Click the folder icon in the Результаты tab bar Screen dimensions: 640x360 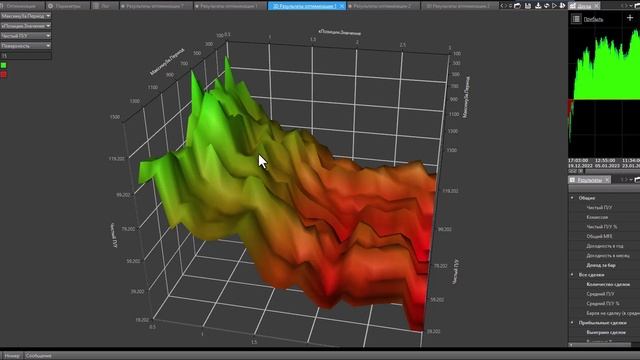coord(637,180)
